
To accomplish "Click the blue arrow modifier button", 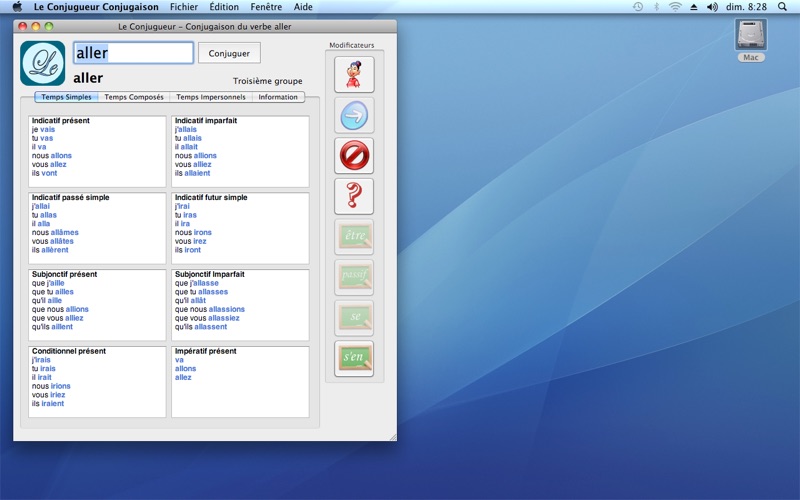I will point(354,116).
